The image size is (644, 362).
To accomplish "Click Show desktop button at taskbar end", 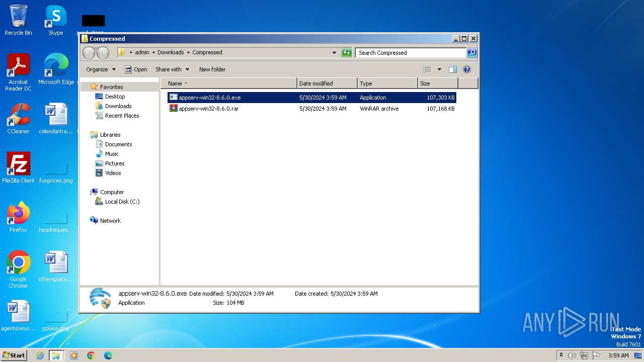I will click(x=638, y=355).
